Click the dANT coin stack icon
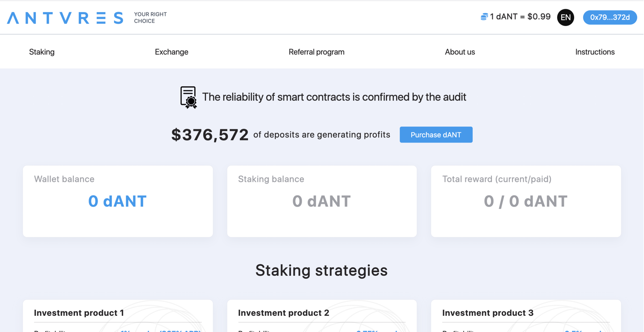Viewport: 644px width, 332px height. [x=484, y=17]
